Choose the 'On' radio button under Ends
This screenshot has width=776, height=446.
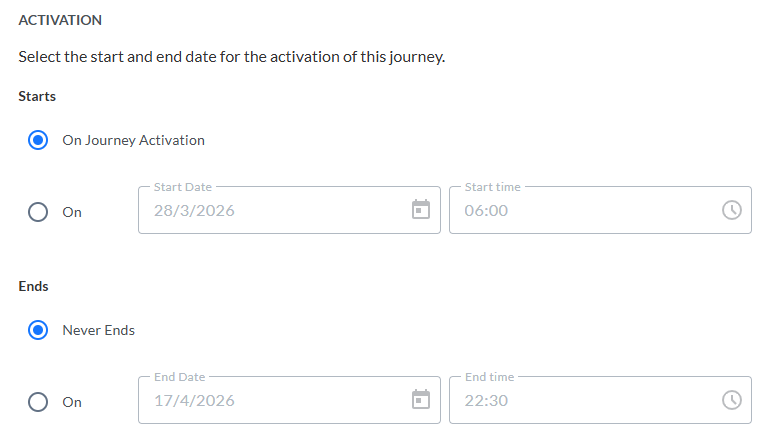[x=38, y=402]
